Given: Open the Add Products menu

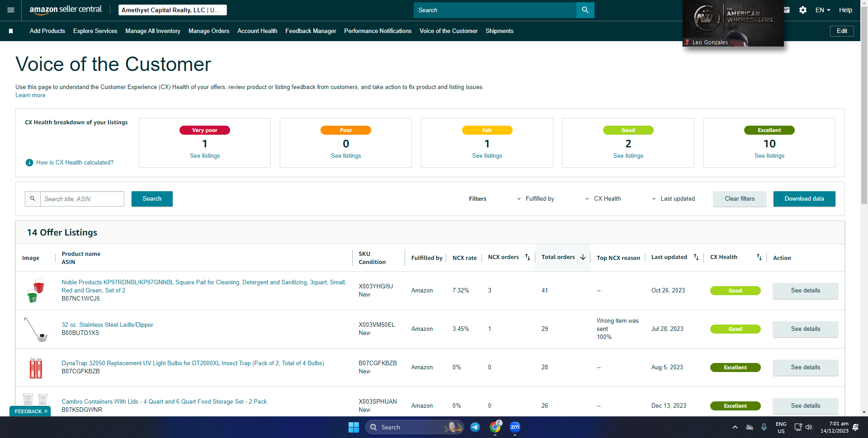Looking at the screenshot, I should (x=47, y=31).
